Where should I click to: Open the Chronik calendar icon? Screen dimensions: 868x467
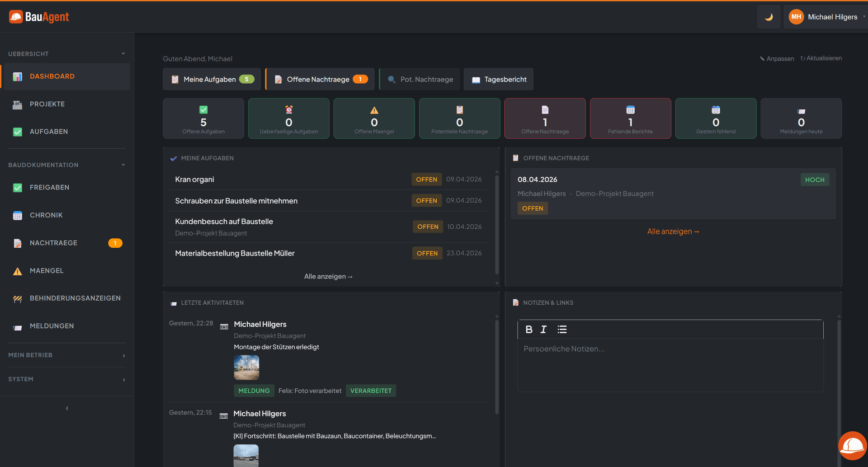coord(17,215)
